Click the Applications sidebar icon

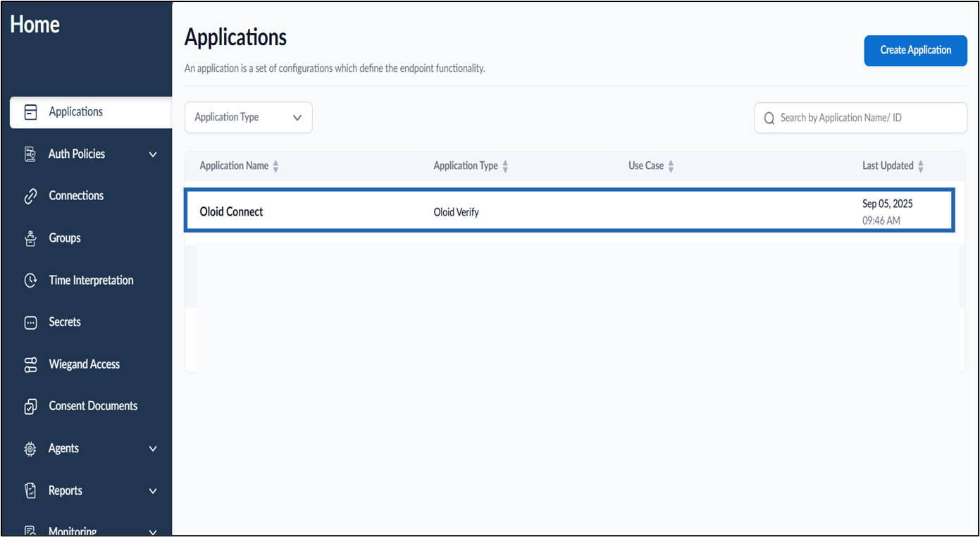point(30,112)
